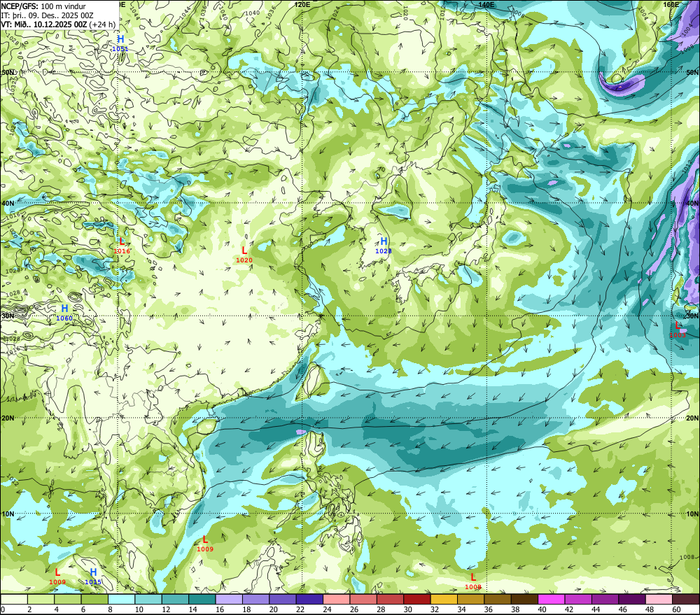The image size is (700, 615).
Task: Select the L 1009 marker beside H 1015
Action: click(57, 577)
